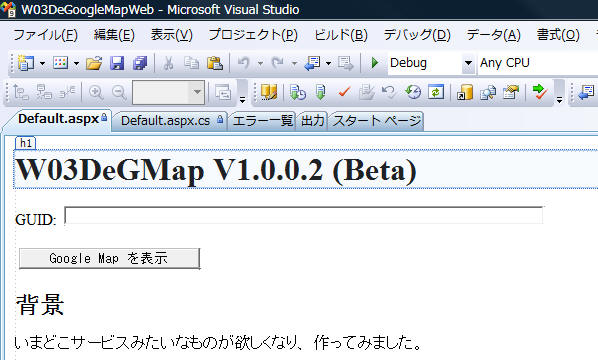This screenshot has width=598, height=360.
Task: Click the Undo Checkout curved arrow icon
Action: (389, 92)
